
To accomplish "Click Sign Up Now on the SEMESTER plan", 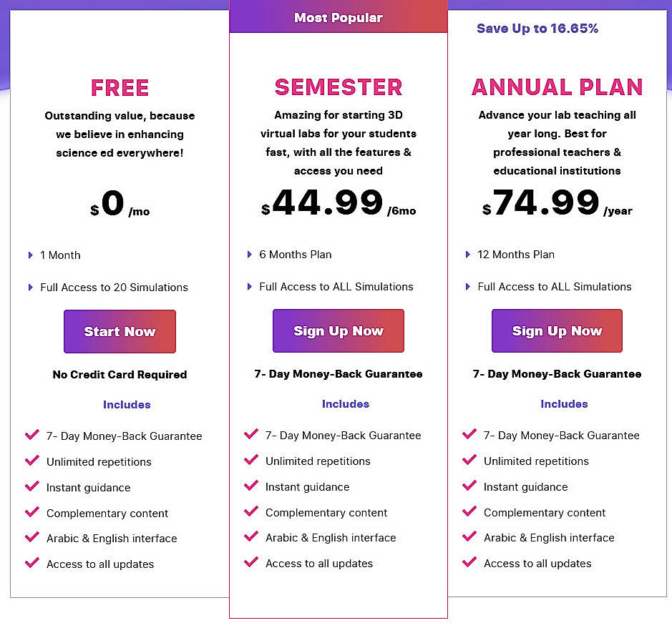I will tap(338, 330).
